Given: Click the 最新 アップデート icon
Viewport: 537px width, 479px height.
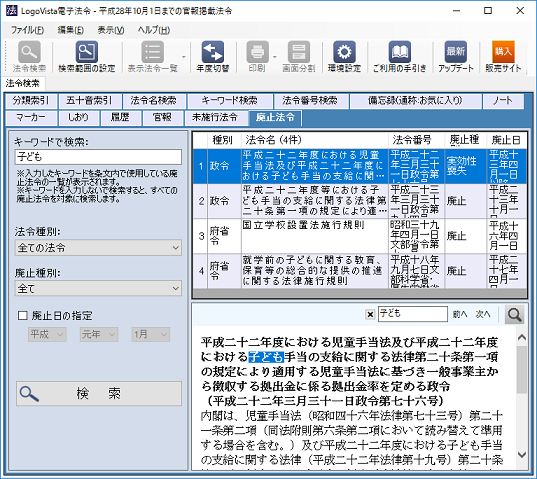Looking at the screenshot, I should [x=455, y=52].
